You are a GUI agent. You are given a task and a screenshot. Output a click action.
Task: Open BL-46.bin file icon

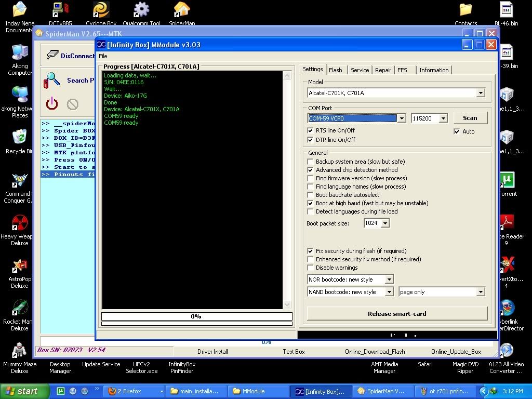506,9
